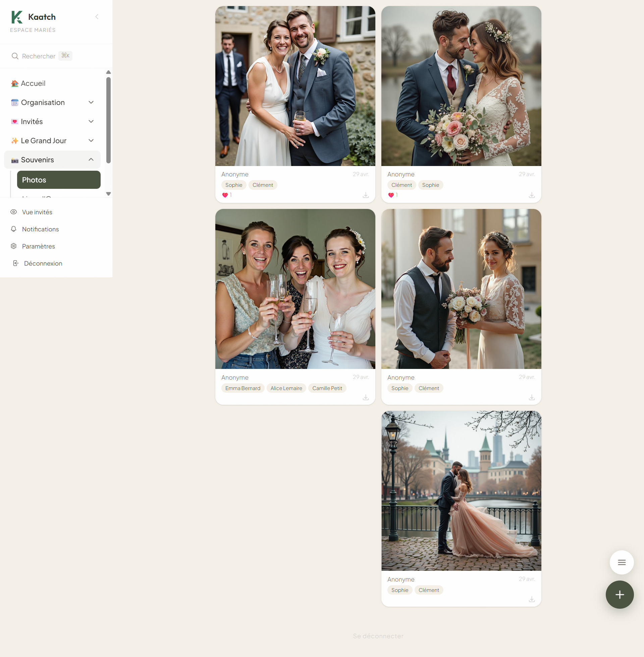Screen dimensions: 644x657
Task: Click Anonyme on the champagne toast card
Action: (235, 377)
